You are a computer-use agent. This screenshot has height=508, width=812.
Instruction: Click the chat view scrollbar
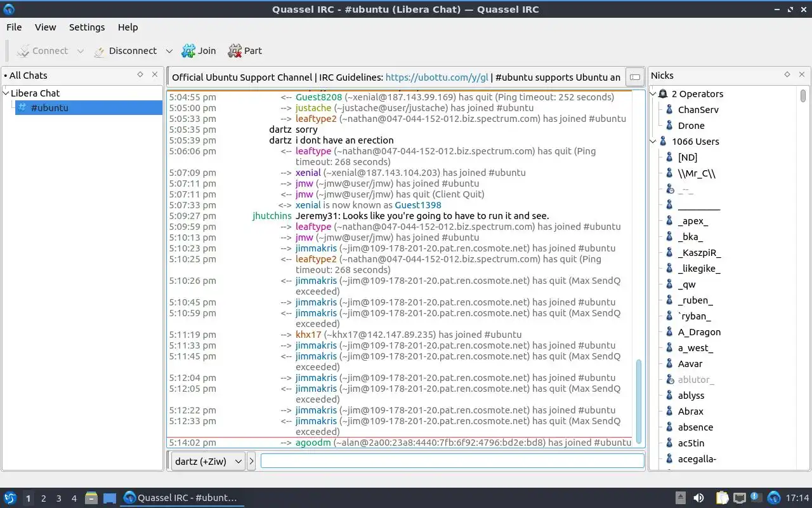click(x=639, y=400)
